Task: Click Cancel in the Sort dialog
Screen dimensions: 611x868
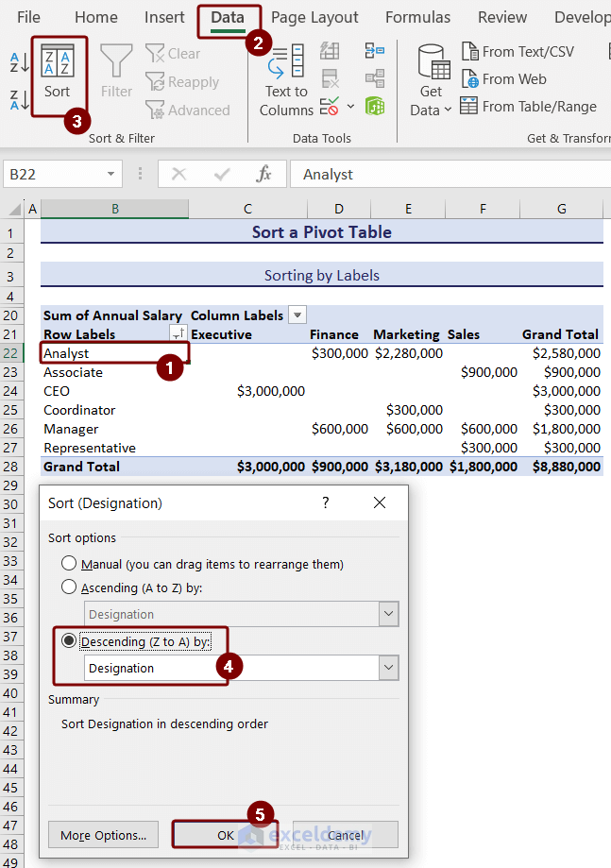Action: (346, 835)
